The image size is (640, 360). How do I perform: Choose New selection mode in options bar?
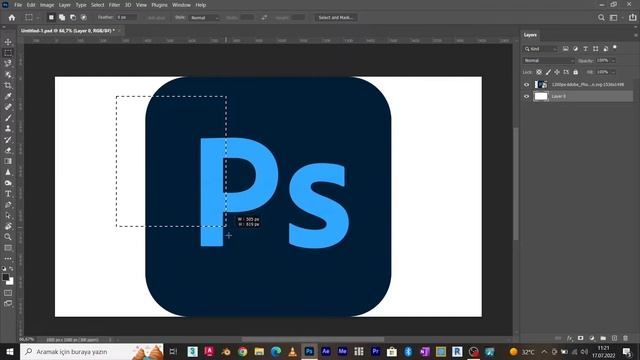[x=51, y=18]
